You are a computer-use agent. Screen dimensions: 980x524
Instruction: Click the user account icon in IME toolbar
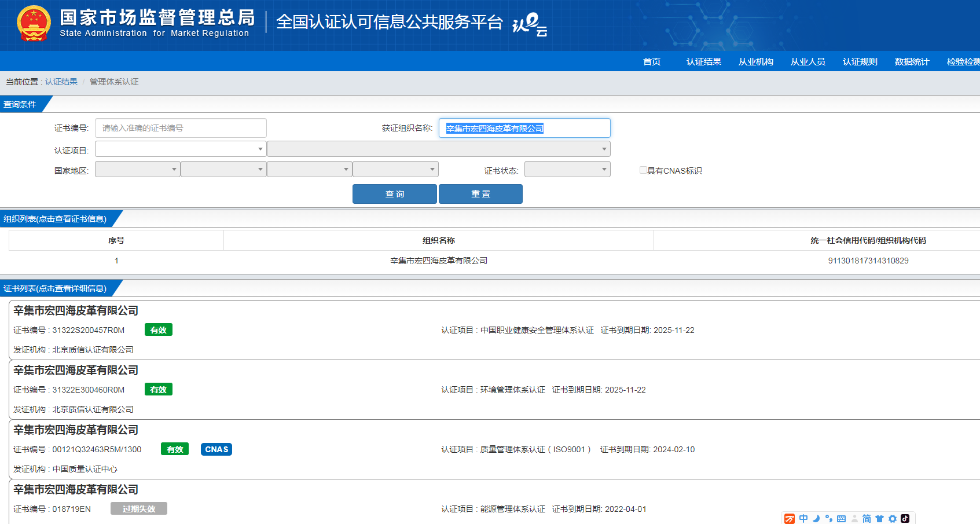pyautogui.click(x=854, y=519)
